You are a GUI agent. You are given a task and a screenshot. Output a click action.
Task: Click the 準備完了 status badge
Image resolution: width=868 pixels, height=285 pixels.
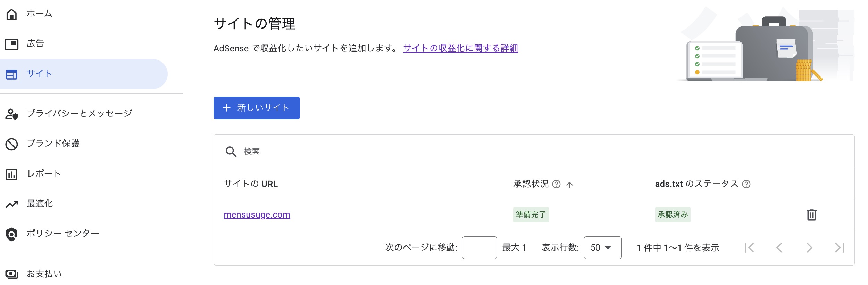(531, 214)
